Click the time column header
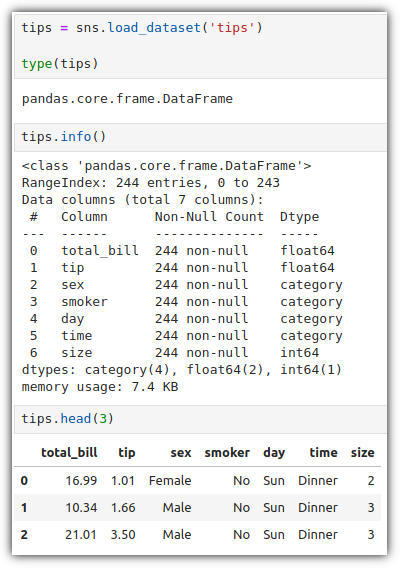 click(324, 453)
